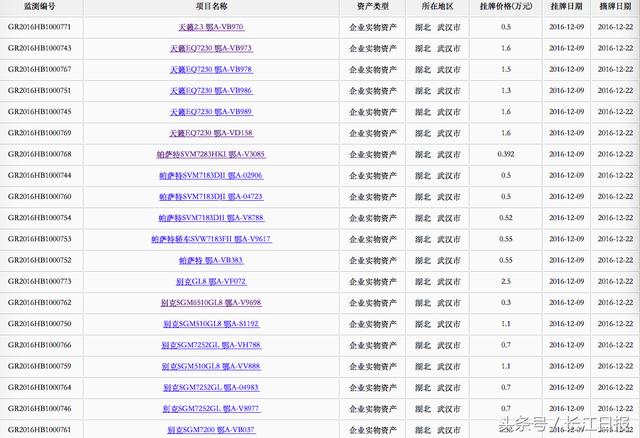Select monitoring number GR2016HB1000760

(x=40, y=197)
